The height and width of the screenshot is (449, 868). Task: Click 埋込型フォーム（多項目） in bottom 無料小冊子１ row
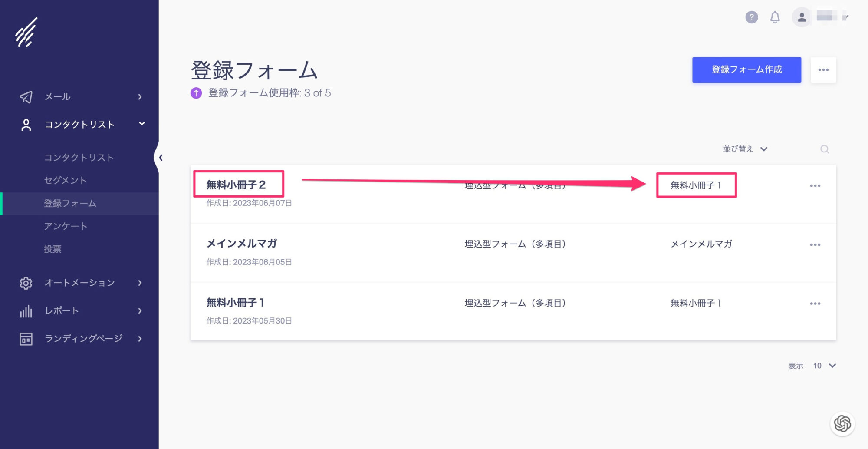(515, 303)
